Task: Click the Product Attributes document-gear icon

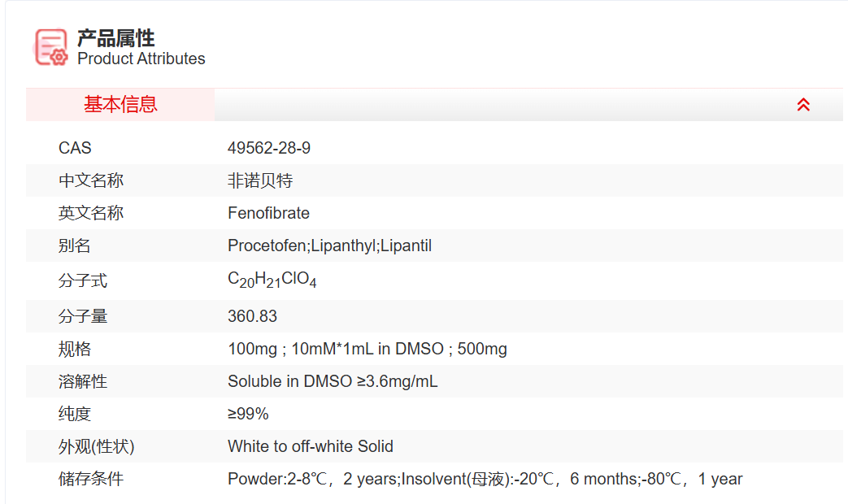Action: pos(51,47)
